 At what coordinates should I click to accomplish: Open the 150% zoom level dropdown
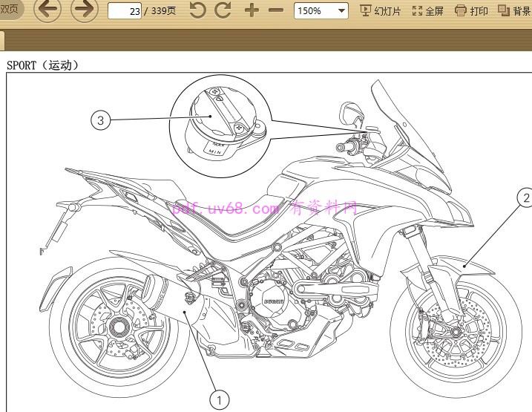point(321,10)
